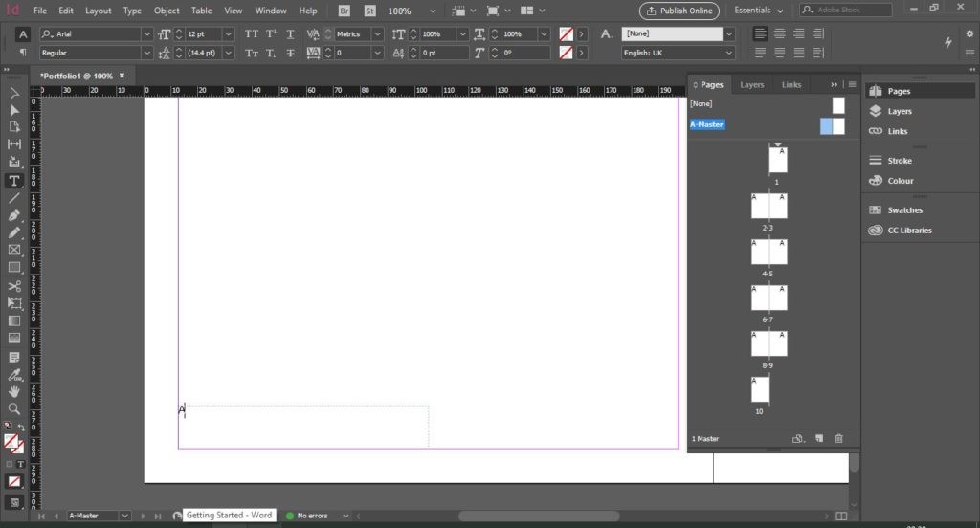Select the Direct Selection tool
Image resolution: width=980 pixels, height=528 pixels.
13,110
